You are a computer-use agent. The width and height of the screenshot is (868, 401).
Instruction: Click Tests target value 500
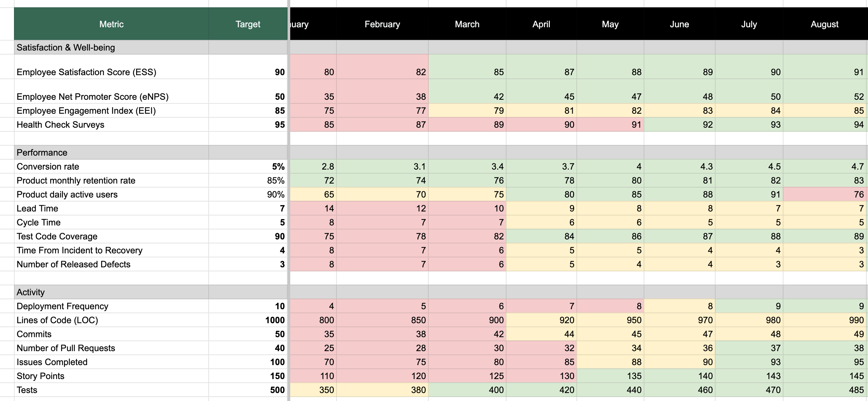click(x=248, y=390)
